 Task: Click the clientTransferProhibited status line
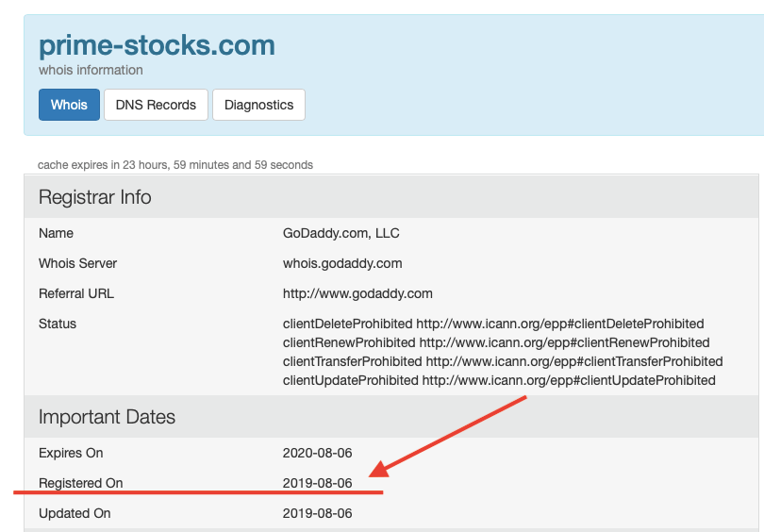pyautogui.click(x=503, y=361)
